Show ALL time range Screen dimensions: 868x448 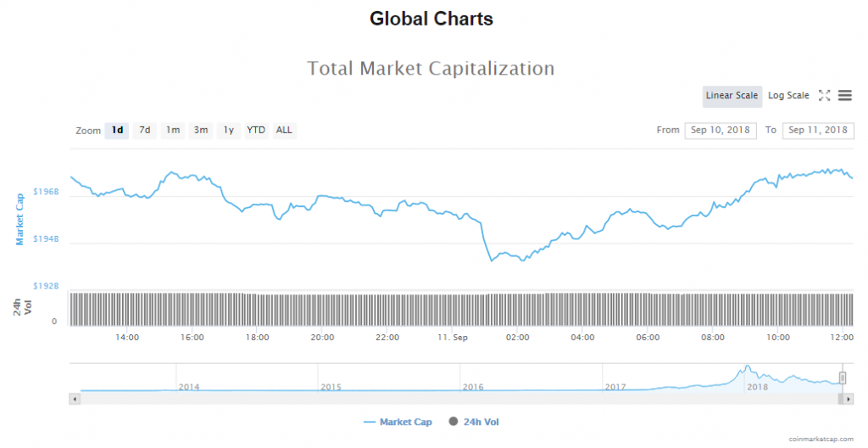click(x=284, y=131)
